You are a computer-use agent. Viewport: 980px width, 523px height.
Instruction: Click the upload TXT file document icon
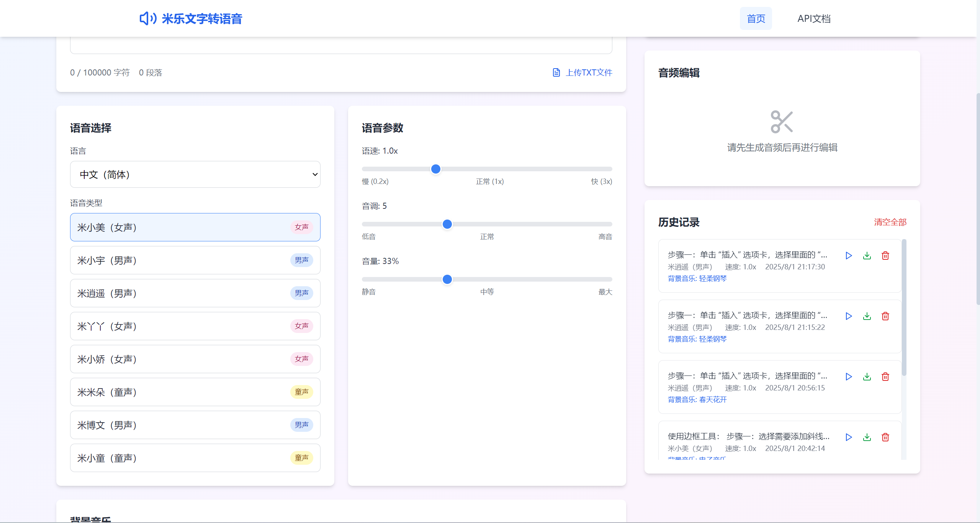pos(556,72)
